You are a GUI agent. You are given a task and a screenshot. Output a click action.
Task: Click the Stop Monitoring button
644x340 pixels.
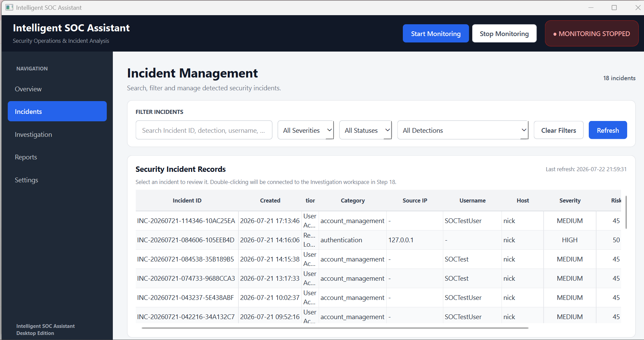pyautogui.click(x=504, y=33)
